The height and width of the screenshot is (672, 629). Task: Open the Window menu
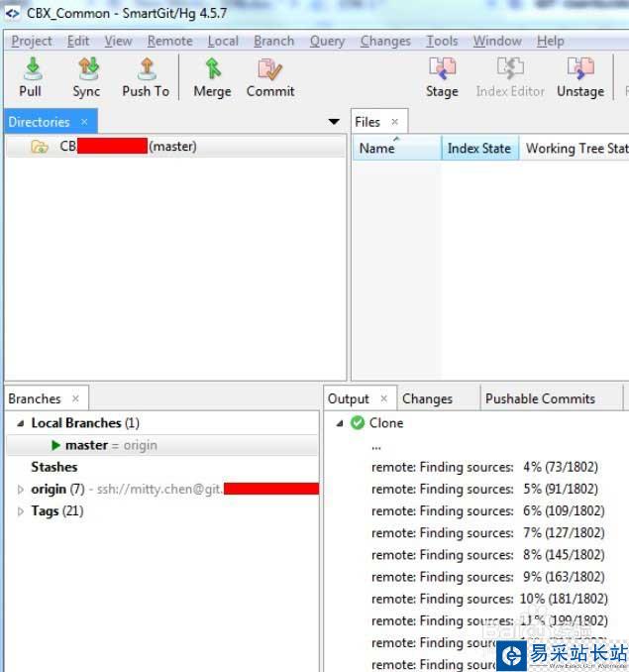click(497, 42)
